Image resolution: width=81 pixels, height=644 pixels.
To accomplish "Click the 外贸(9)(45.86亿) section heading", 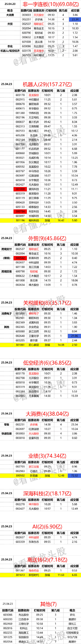I will point(47,238).
